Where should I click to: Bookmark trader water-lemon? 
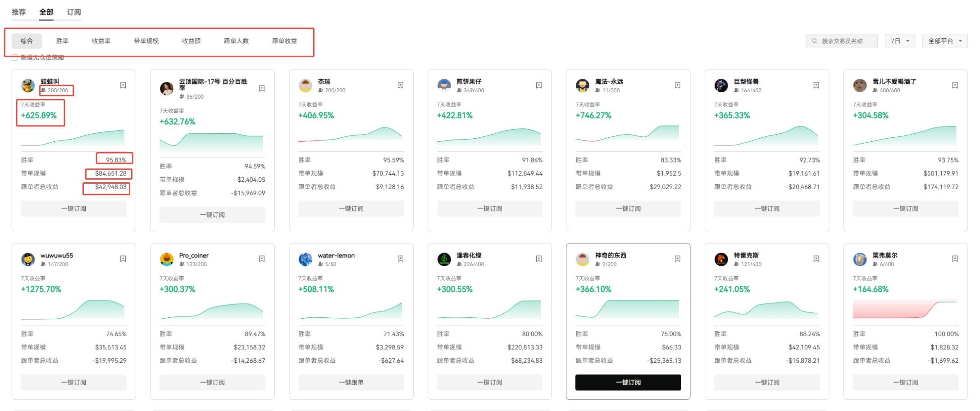pyautogui.click(x=401, y=259)
